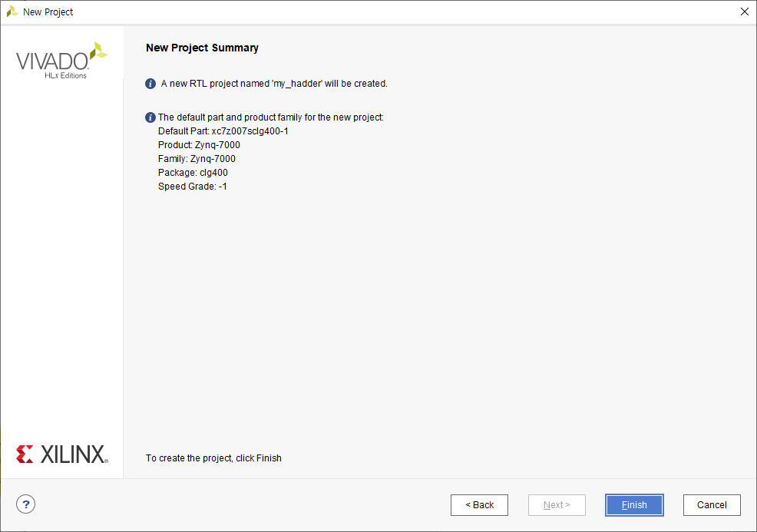The width and height of the screenshot is (757, 532).
Task: Select the 'Speed Grade: -1' line
Action: tap(192, 187)
